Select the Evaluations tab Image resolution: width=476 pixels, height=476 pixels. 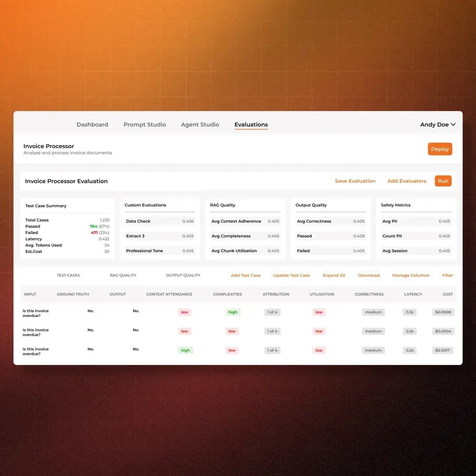251,125
